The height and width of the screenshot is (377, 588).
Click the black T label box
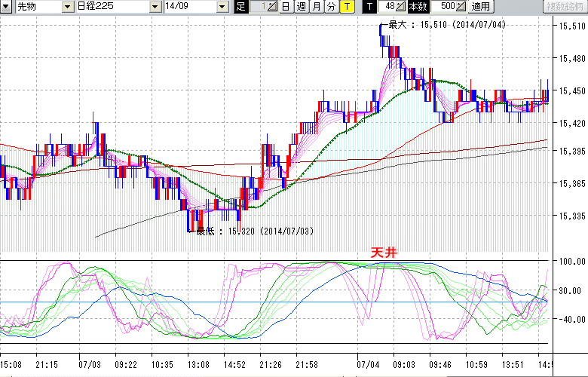tap(369, 7)
